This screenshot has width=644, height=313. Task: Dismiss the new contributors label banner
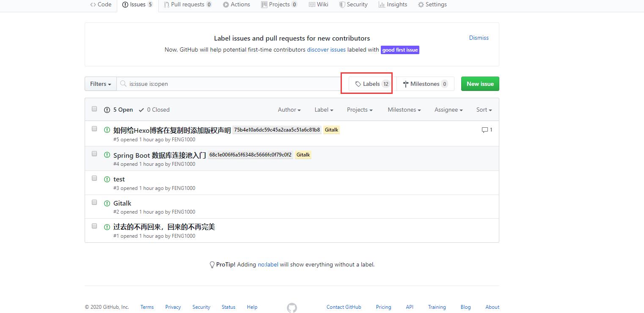pos(479,38)
